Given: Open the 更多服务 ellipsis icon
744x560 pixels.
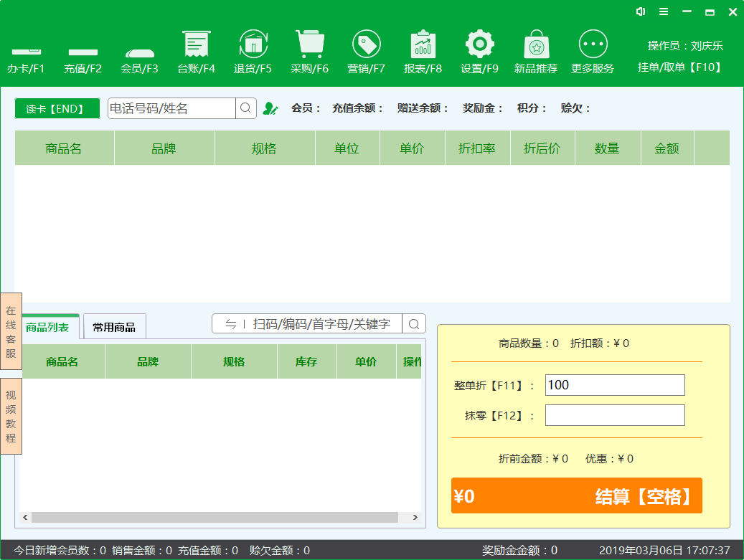Looking at the screenshot, I should pos(593,44).
